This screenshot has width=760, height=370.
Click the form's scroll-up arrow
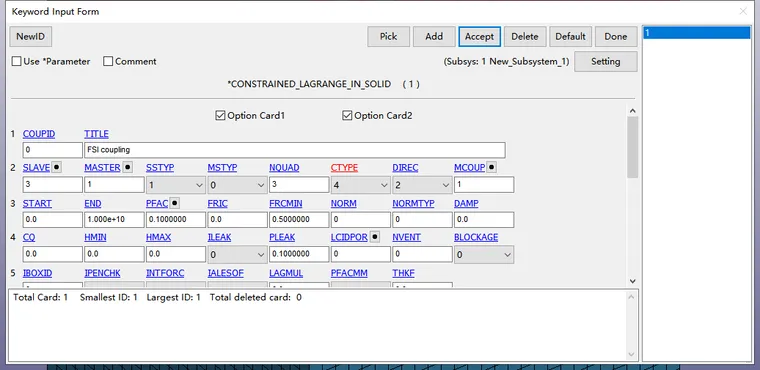pyautogui.click(x=632, y=111)
